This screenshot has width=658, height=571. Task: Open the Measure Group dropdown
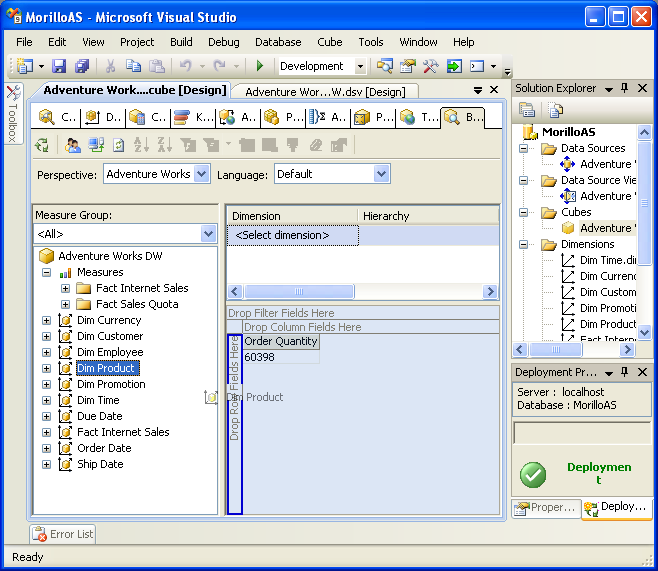click(x=209, y=234)
